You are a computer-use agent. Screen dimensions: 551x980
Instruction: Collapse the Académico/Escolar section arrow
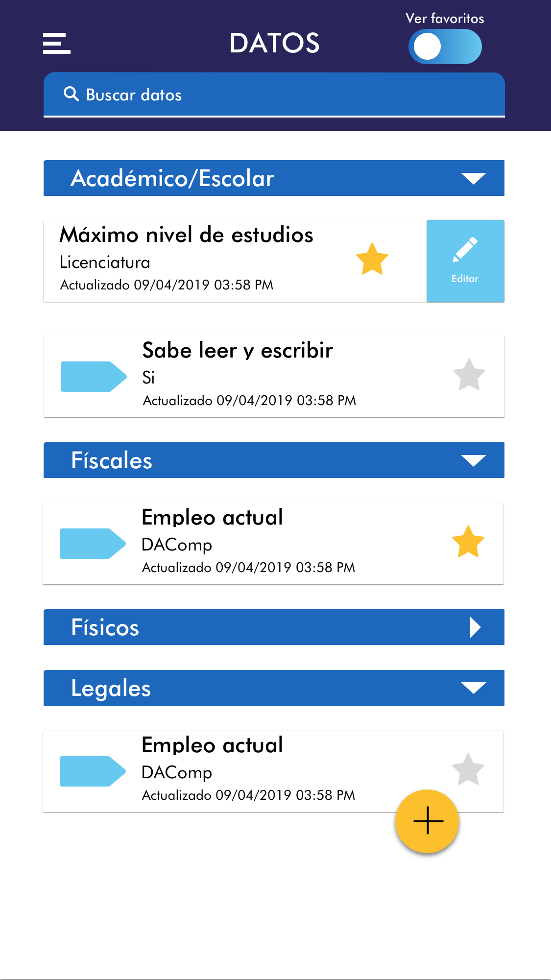coord(473,178)
